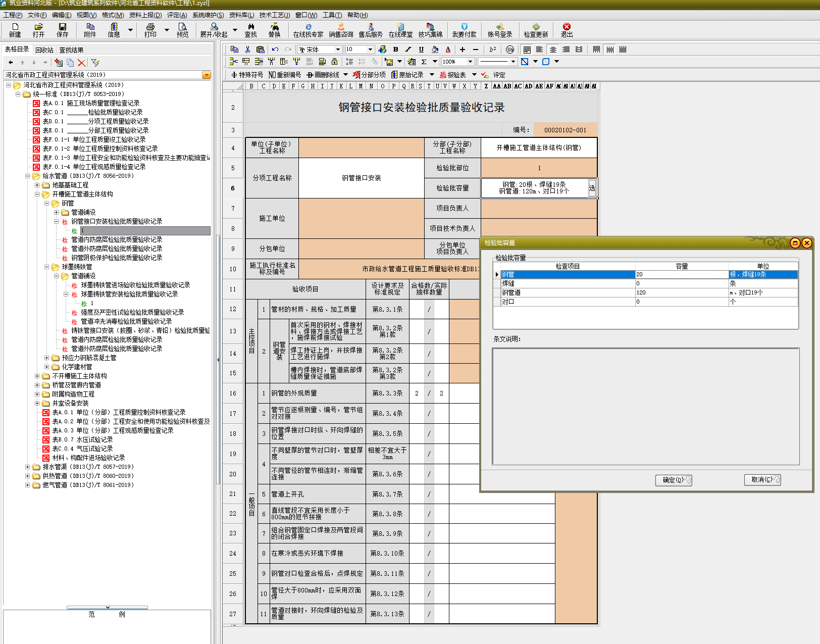Toggle bold formatting
The height and width of the screenshot is (644, 820).
(395, 49)
